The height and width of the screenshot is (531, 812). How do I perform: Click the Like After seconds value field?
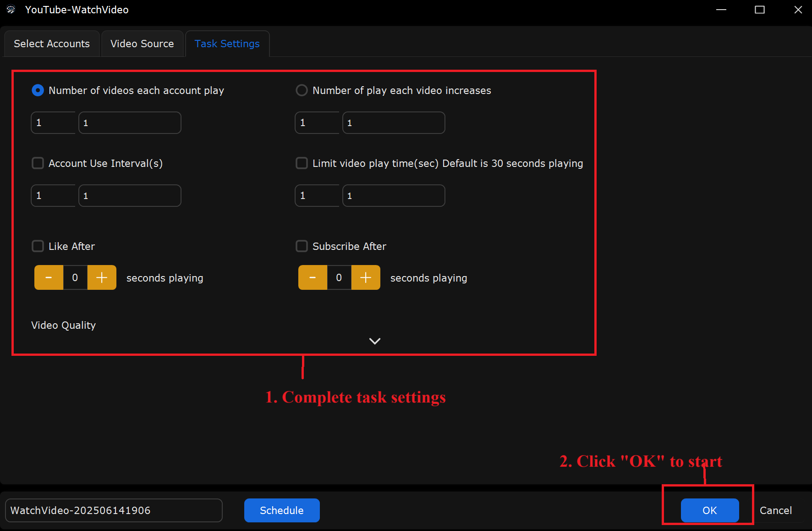pos(75,277)
